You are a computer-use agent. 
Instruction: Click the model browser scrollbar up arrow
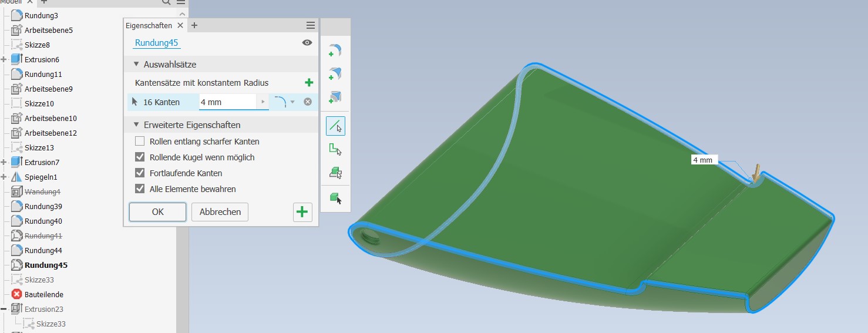(181, 14)
